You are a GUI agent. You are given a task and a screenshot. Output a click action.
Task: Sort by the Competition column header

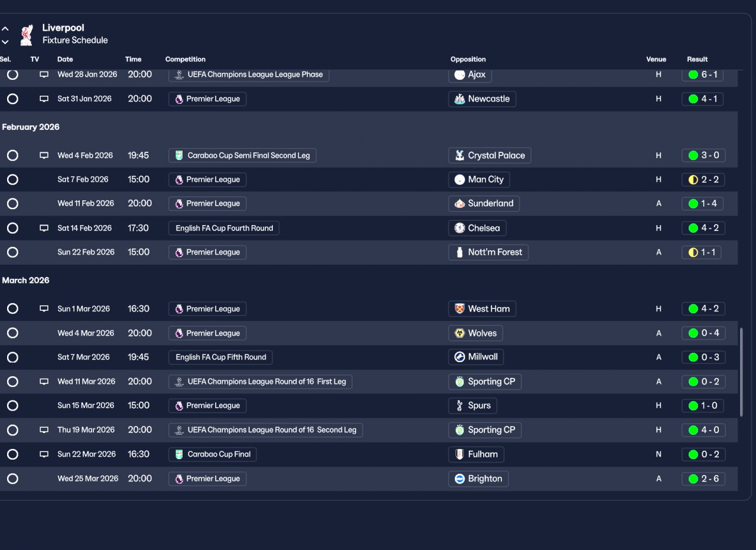click(185, 59)
